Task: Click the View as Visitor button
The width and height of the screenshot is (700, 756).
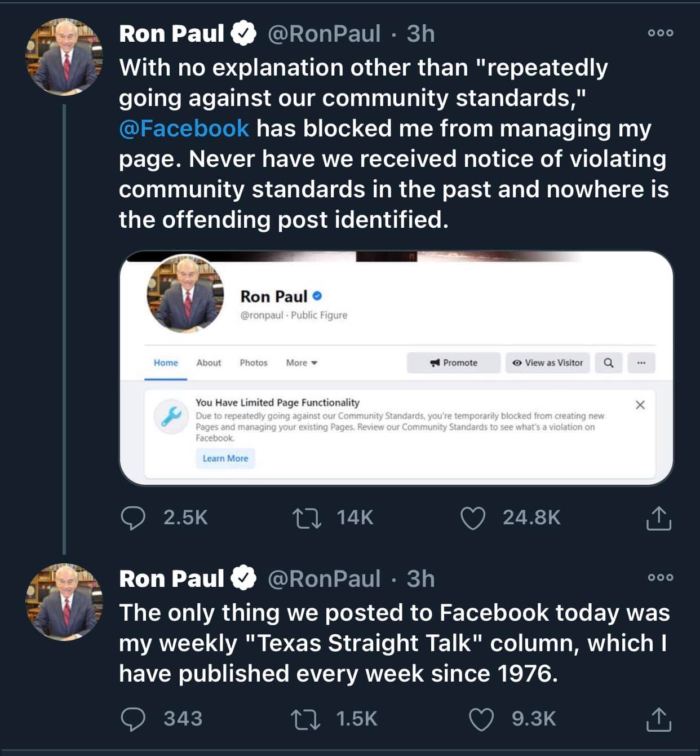Action: click(x=548, y=363)
